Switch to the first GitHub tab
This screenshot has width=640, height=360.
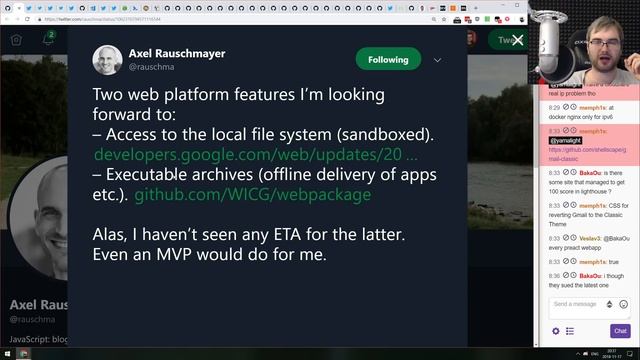pos(8,8)
